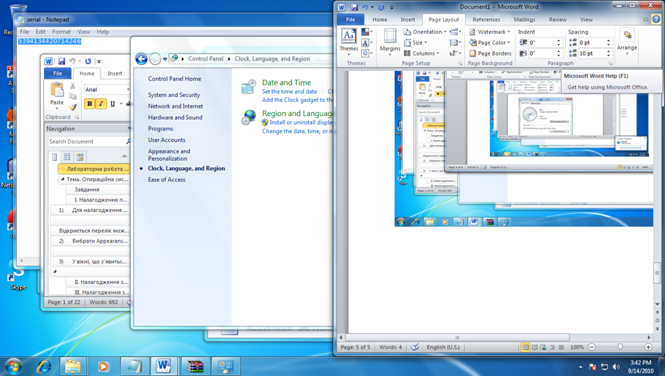Open the Line Numbers dropdown icon

click(x=455, y=42)
